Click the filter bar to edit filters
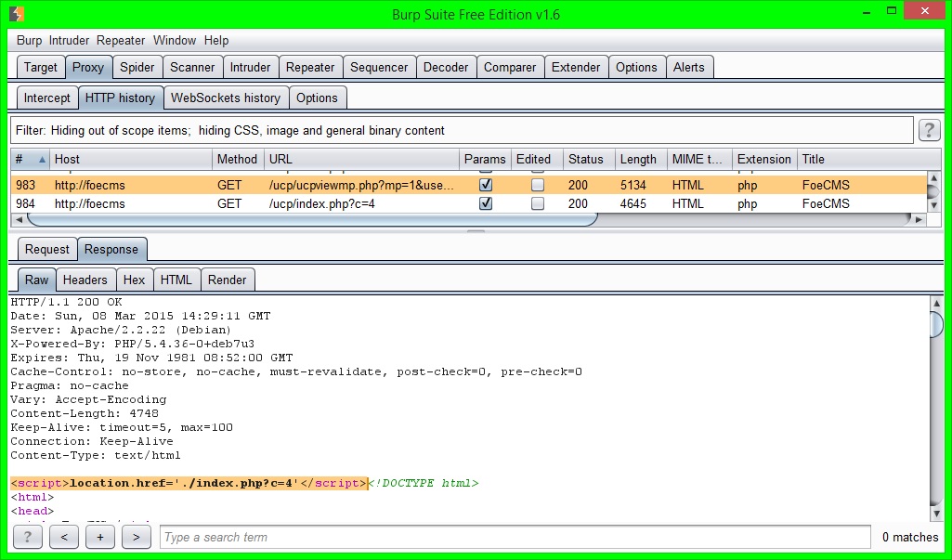Screen dimensions: 952x560 (462, 130)
